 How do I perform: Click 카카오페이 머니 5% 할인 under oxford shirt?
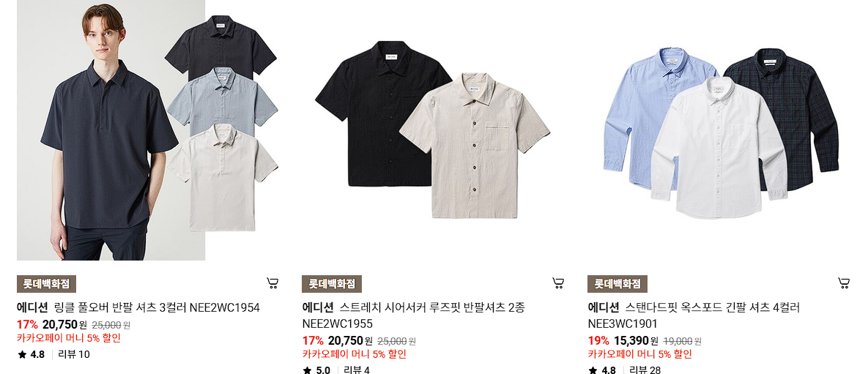click(640, 354)
